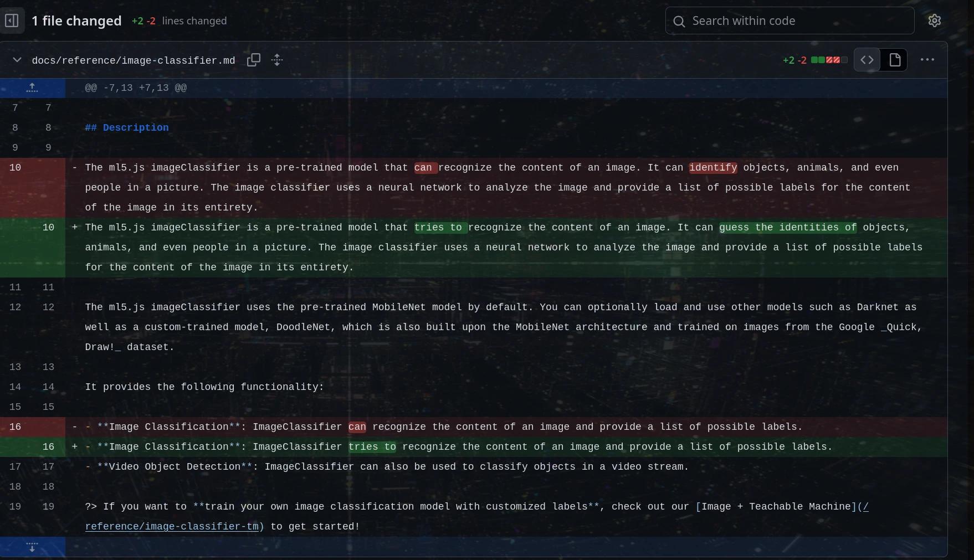Switch to rich diff file view
Viewport: 974px width, 560px height.
pos(894,60)
